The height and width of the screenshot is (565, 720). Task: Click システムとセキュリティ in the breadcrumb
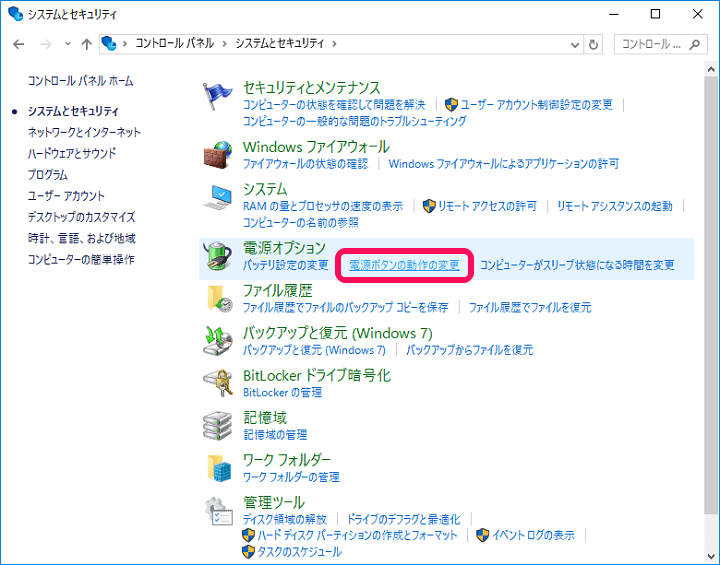(280, 44)
